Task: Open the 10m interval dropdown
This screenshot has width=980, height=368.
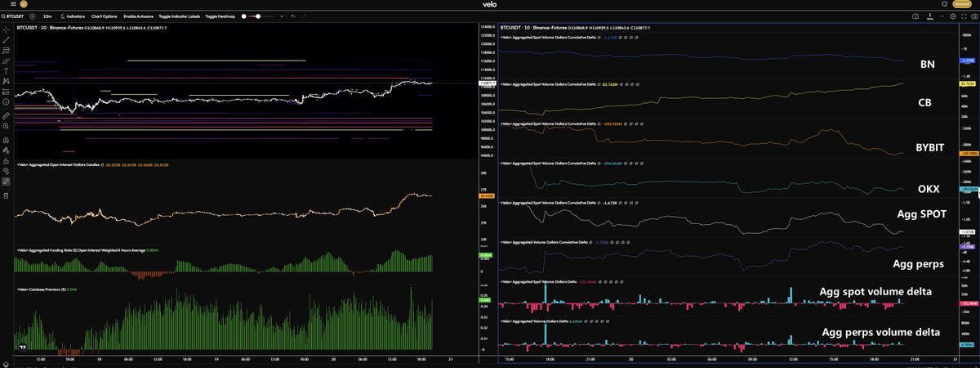Action: coord(47,16)
